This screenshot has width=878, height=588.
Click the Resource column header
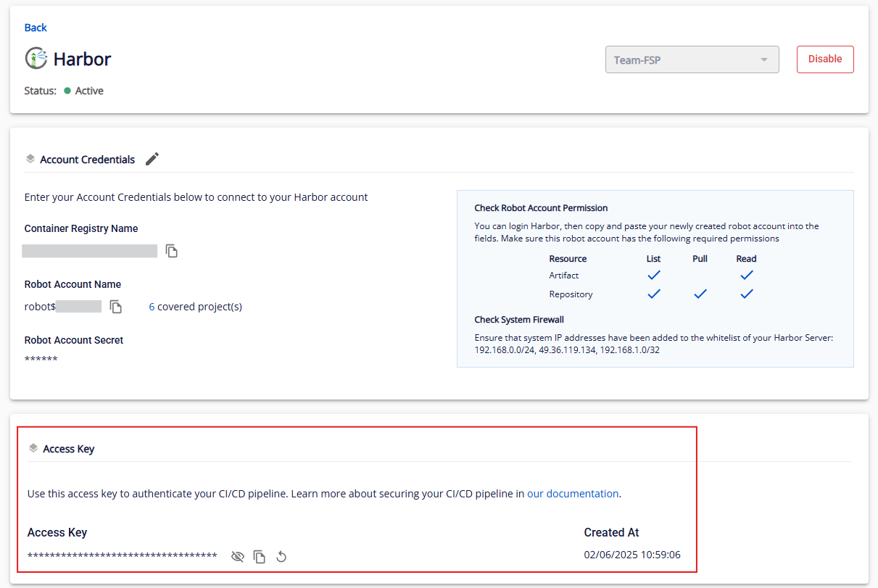click(568, 259)
